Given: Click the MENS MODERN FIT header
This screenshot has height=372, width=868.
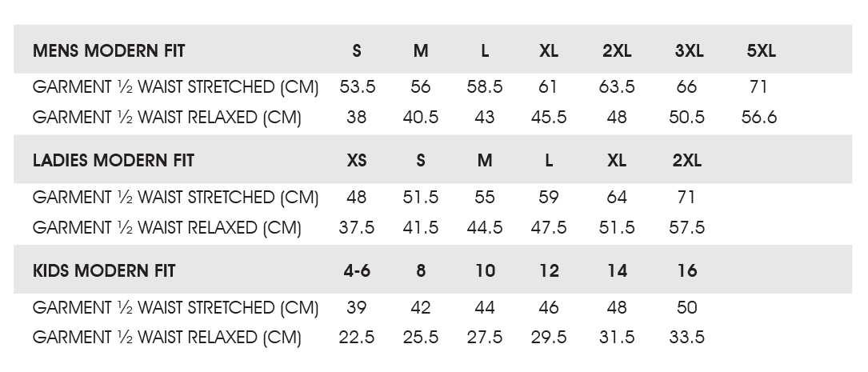Looking at the screenshot, I should click(109, 51).
